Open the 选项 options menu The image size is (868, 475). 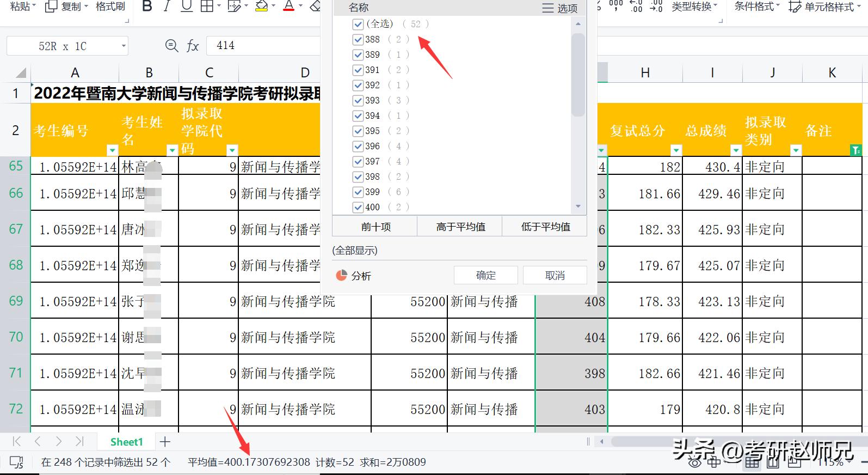(560, 8)
